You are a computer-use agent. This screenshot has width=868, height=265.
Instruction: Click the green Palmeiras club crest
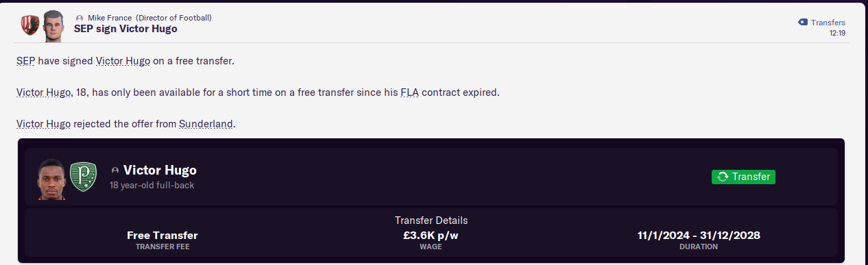[x=83, y=177]
